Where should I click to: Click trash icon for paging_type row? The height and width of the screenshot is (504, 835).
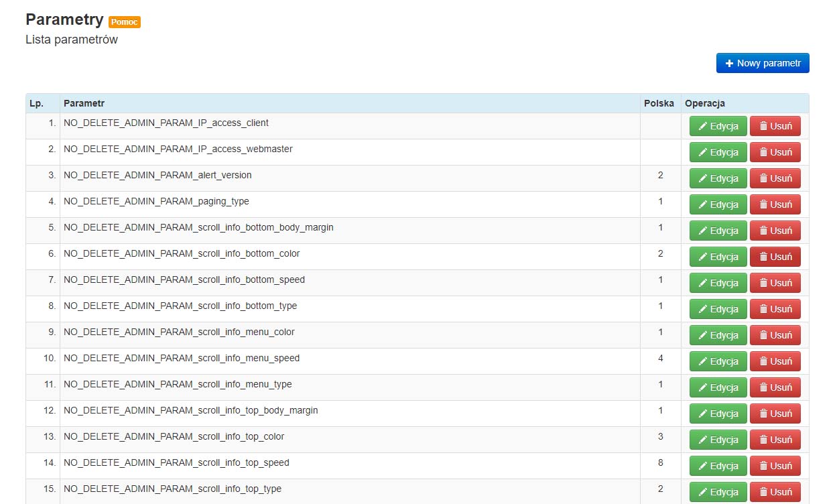point(763,205)
